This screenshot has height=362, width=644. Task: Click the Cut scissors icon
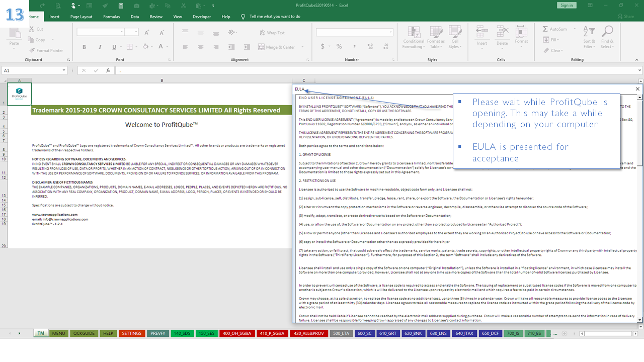[x=31, y=29]
